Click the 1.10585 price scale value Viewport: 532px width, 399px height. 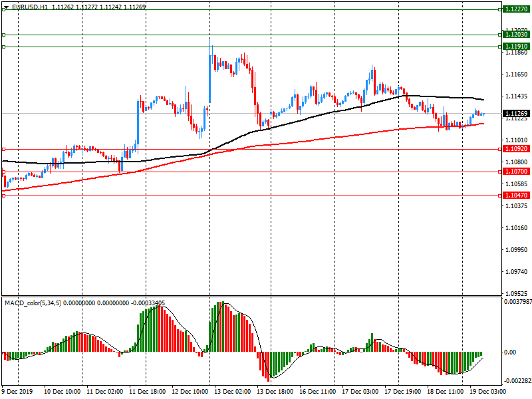pos(517,184)
